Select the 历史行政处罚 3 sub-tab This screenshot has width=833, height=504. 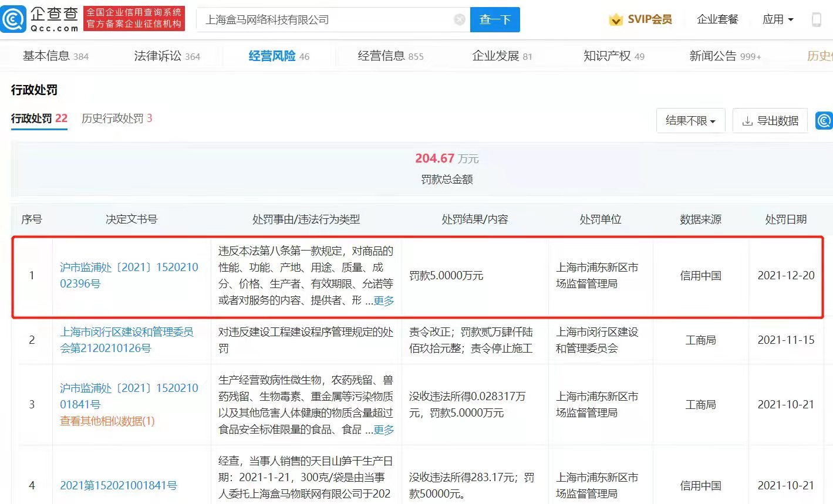(x=117, y=119)
